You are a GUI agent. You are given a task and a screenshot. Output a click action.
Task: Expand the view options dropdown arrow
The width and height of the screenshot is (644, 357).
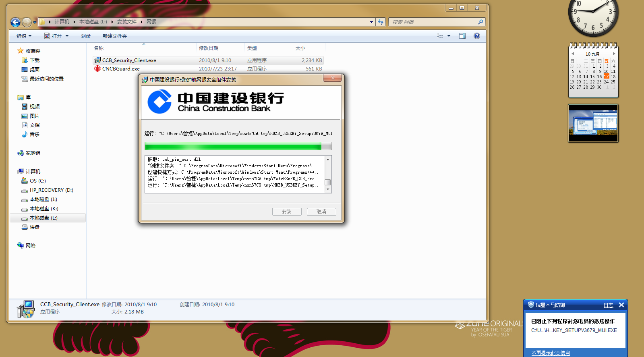pos(449,36)
